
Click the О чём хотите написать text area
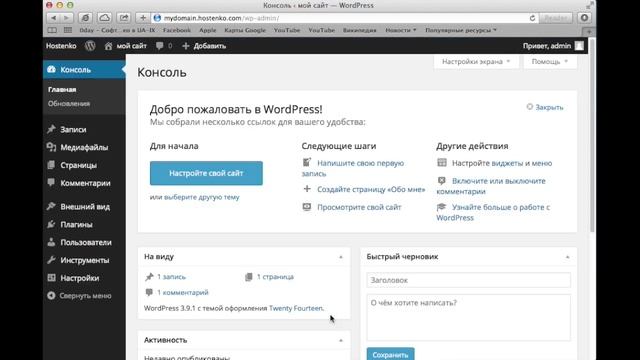[469, 318]
